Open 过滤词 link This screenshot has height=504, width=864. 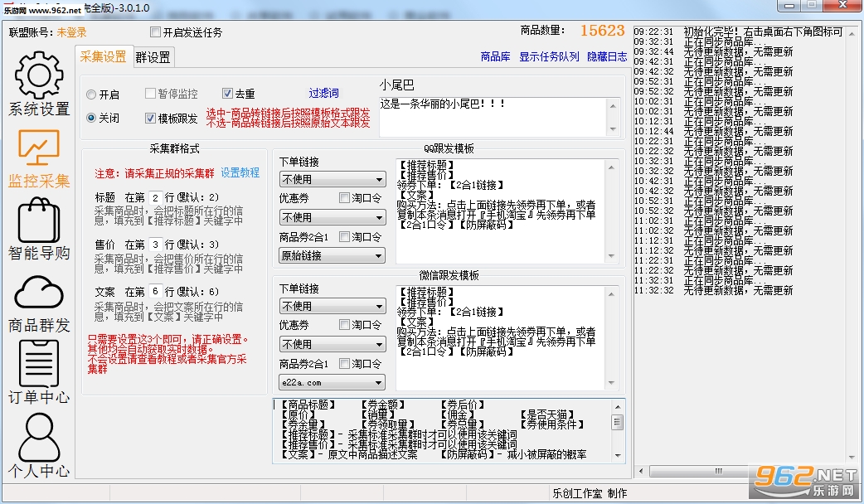click(x=323, y=93)
